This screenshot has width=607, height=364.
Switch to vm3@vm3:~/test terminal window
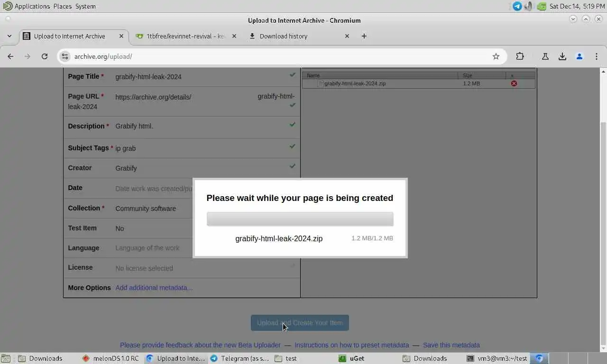pos(497,358)
